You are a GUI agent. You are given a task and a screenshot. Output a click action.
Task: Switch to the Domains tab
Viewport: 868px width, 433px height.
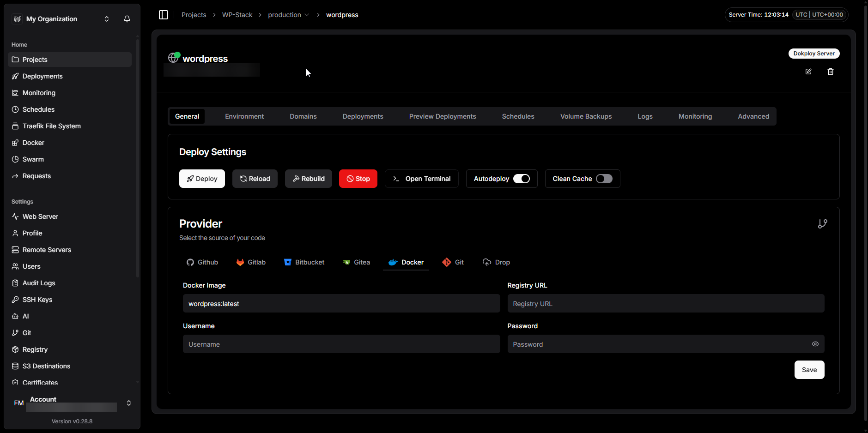[x=303, y=116]
